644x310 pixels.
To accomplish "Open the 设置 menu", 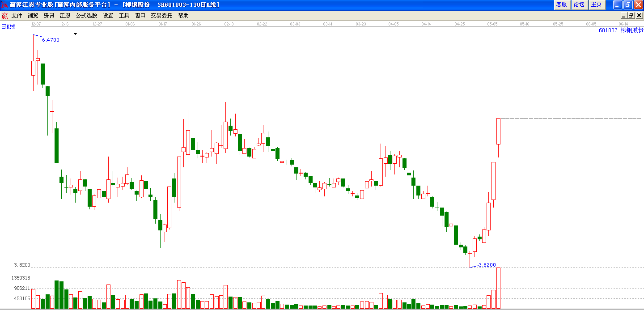I will (x=108, y=15).
